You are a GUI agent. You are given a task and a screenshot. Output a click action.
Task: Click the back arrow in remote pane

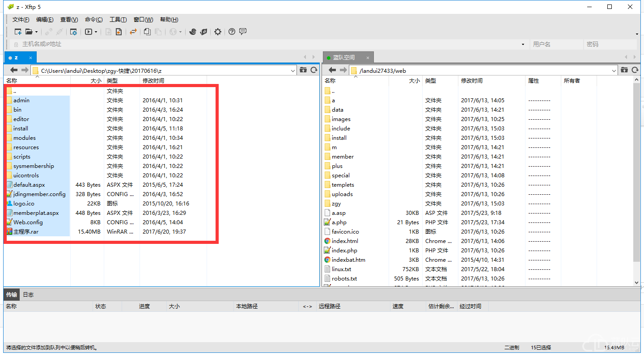[332, 70]
